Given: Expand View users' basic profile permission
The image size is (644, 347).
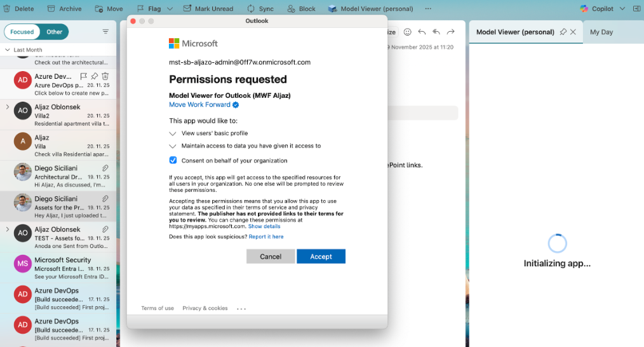Looking at the screenshot, I should [173, 133].
